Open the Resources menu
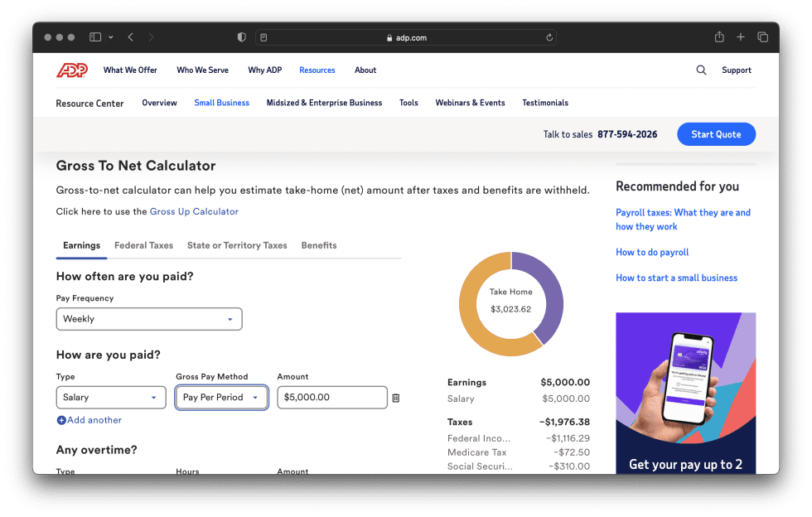 pyautogui.click(x=317, y=70)
